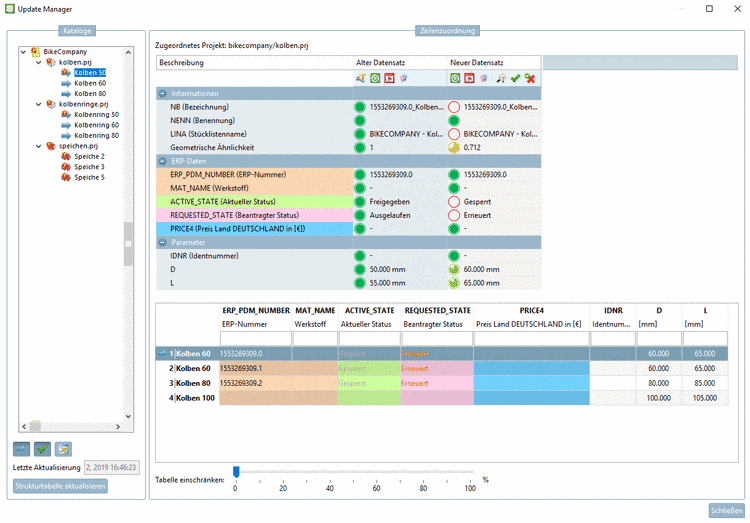Image resolution: width=750 pixels, height=523 pixels.
Task: Click the Tabelle einschränken slider handle
Action: pyautogui.click(x=236, y=472)
